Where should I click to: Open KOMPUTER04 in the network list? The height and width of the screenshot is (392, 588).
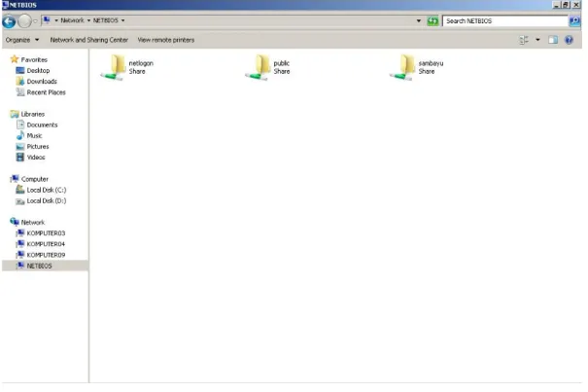pos(46,244)
